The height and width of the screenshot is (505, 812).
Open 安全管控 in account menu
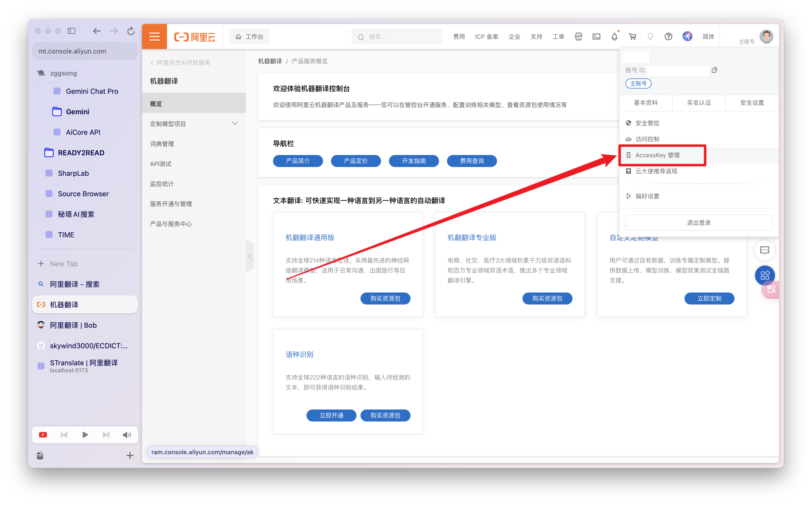point(699,123)
